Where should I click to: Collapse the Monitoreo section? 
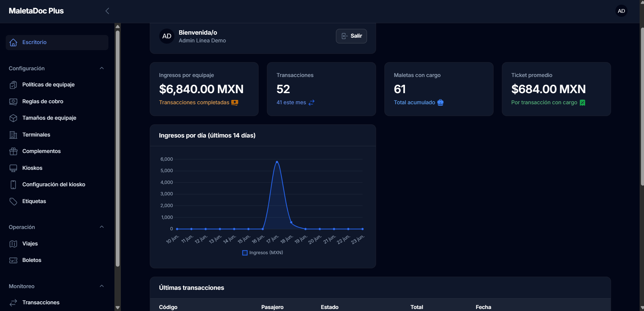click(x=102, y=286)
